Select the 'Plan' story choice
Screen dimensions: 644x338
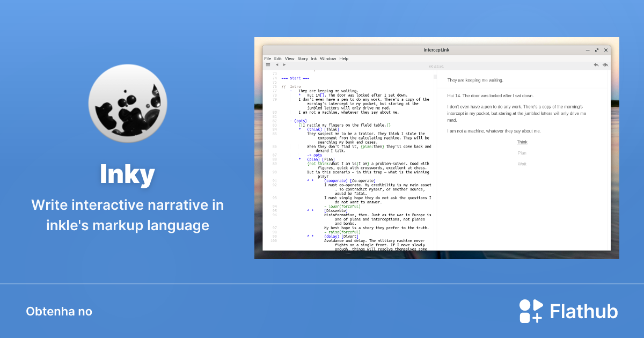pyautogui.click(x=522, y=153)
